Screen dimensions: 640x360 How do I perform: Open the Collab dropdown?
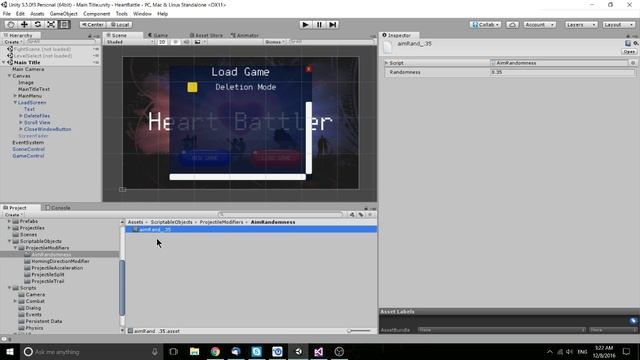pos(485,25)
